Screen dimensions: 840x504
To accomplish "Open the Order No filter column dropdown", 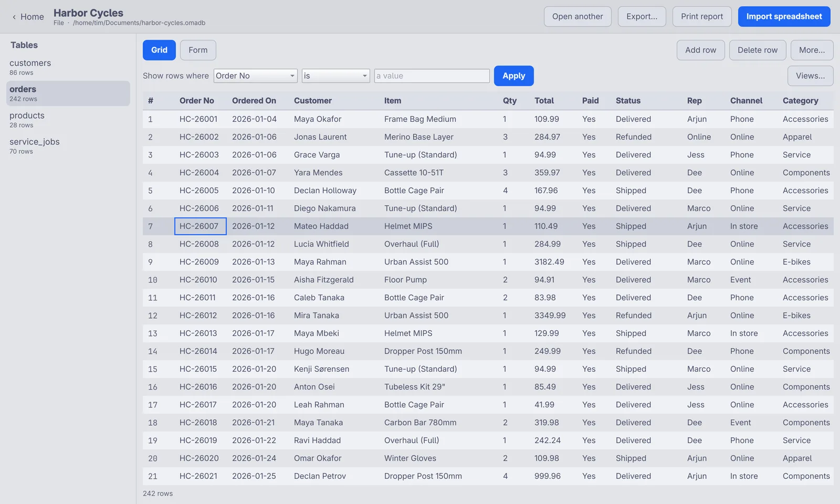I will [x=256, y=76].
